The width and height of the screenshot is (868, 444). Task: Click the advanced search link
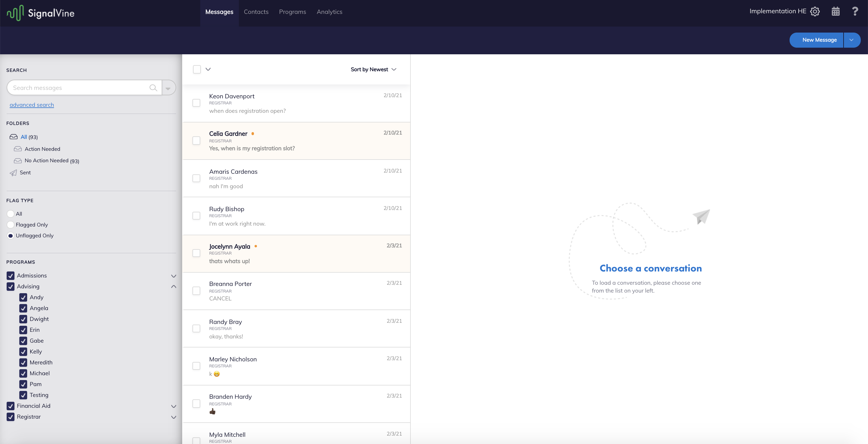click(32, 105)
